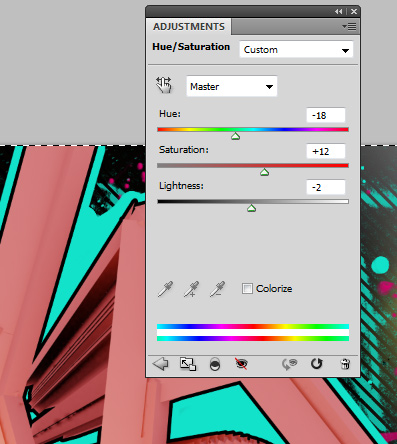
Task: Toggle adjustment layer visibility eye icon
Action: tap(241, 364)
